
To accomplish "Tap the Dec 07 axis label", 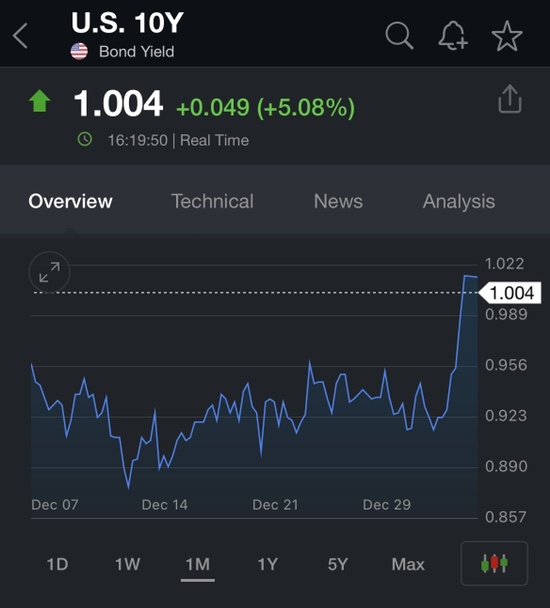I will 55,504.
